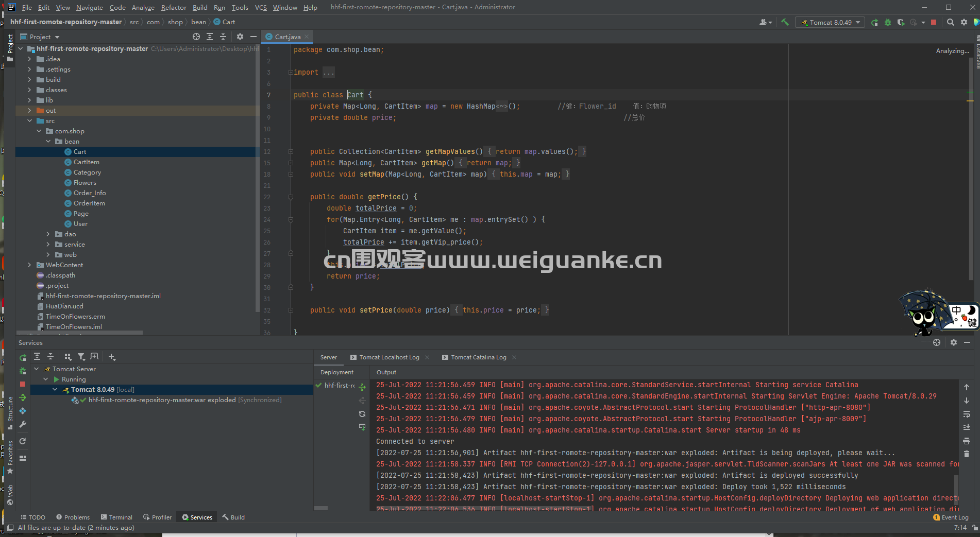This screenshot has width=980, height=537.
Task: Open Edit Configuration wrench in Services sidebar
Action: click(x=23, y=424)
